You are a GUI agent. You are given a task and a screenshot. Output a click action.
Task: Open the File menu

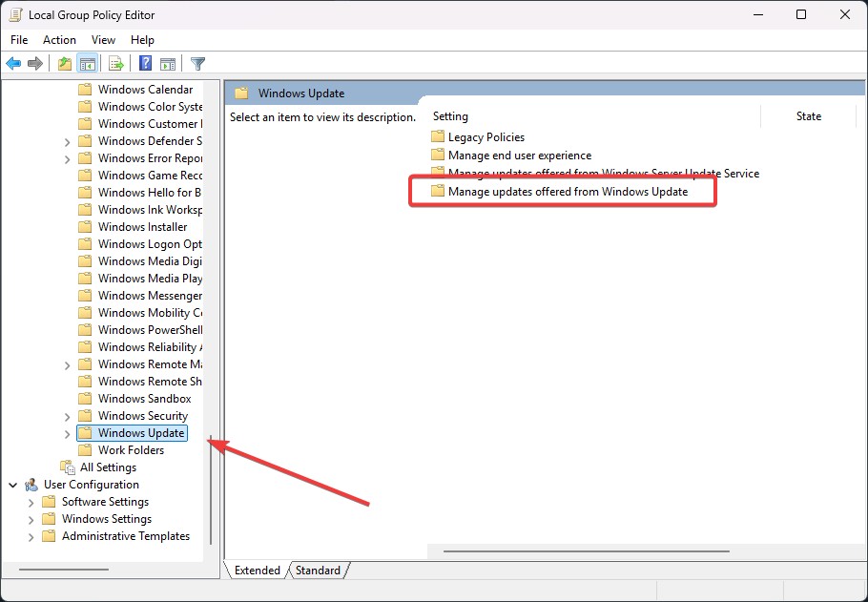(x=19, y=40)
